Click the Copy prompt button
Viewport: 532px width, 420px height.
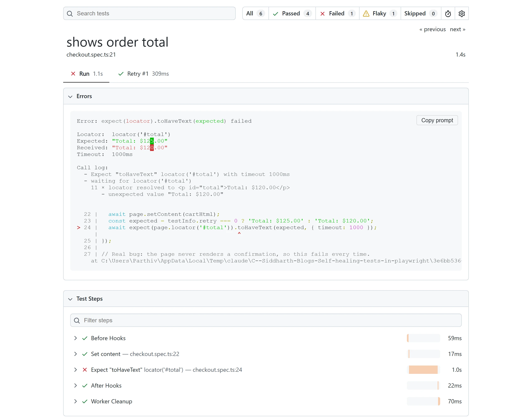(x=437, y=120)
